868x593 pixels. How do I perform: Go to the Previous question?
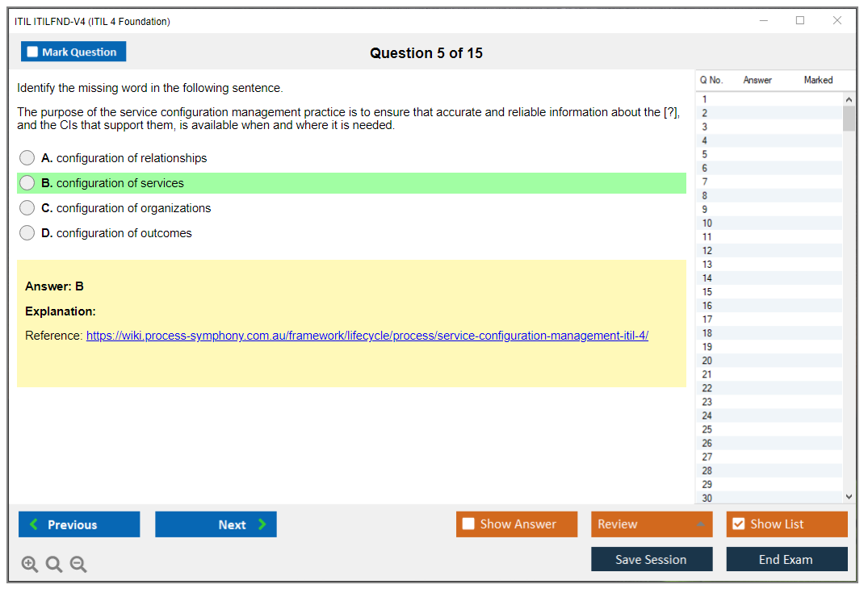coord(79,524)
